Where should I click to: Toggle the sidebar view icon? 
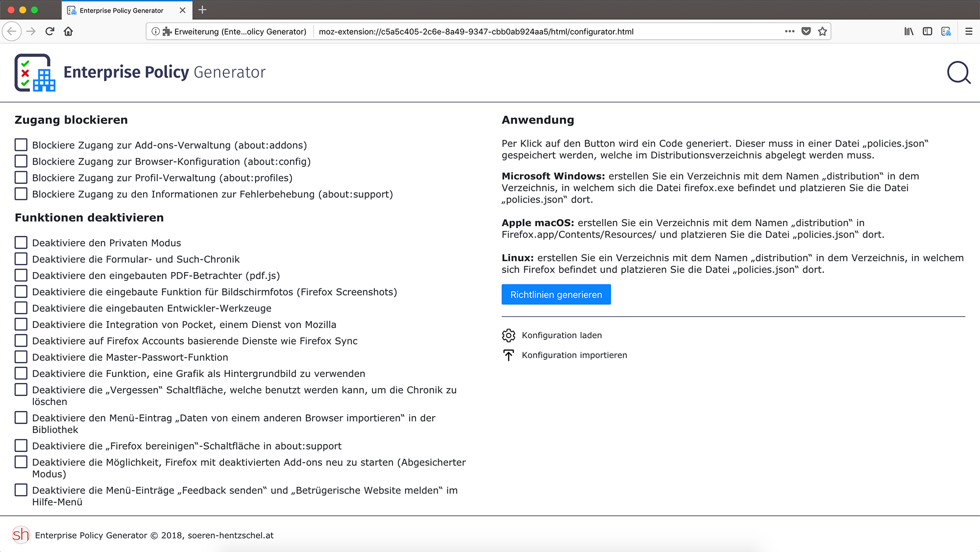[927, 31]
